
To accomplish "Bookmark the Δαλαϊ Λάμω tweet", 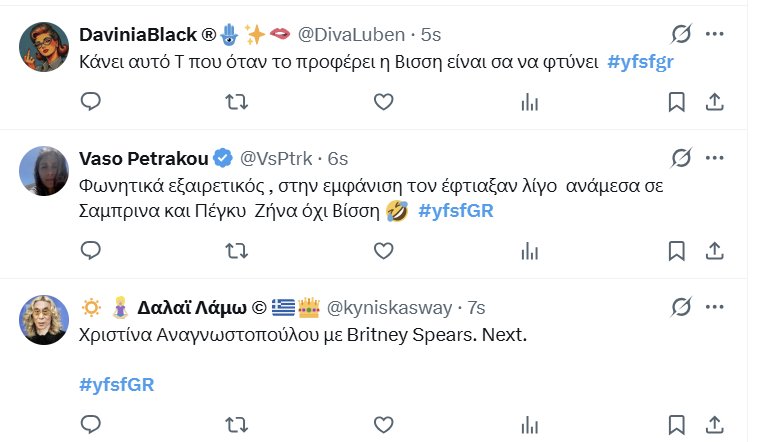I will [676, 423].
